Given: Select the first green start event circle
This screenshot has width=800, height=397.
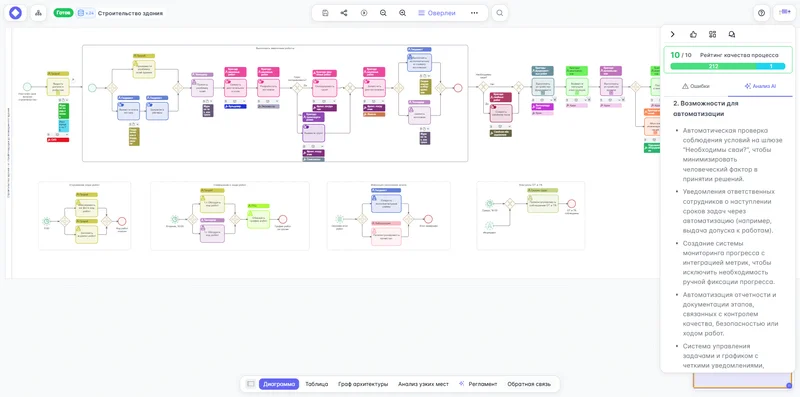Looking at the screenshot, I should pyautogui.click(x=27, y=87).
